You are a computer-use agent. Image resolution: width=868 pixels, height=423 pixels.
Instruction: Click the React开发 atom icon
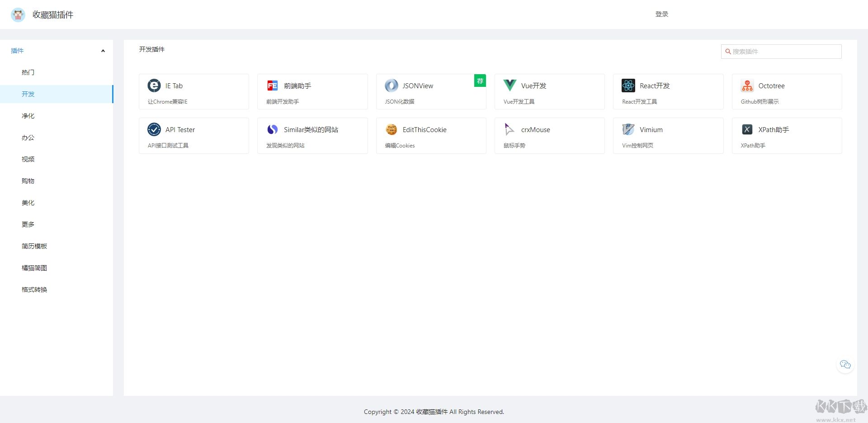628,86
